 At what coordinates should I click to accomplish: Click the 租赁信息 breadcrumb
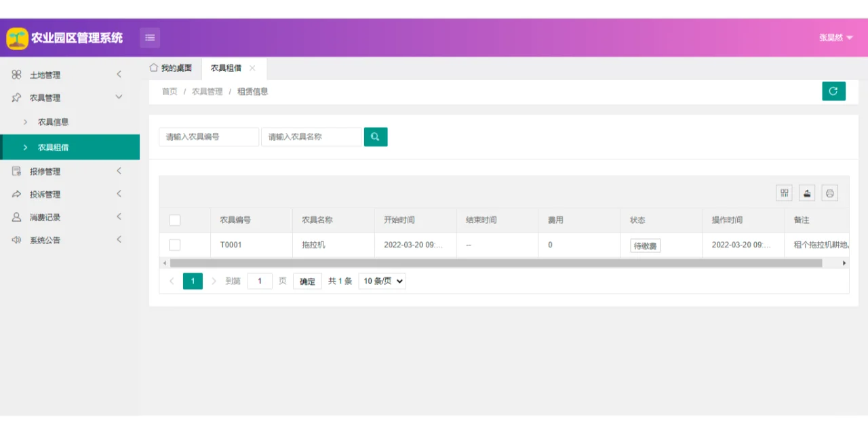253,92
